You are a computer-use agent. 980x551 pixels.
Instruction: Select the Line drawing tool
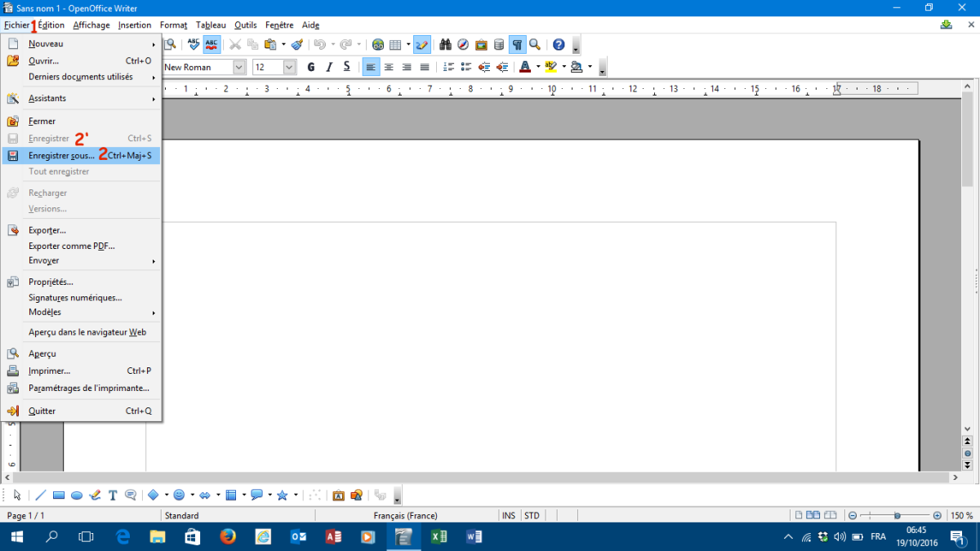click(41, 495)
